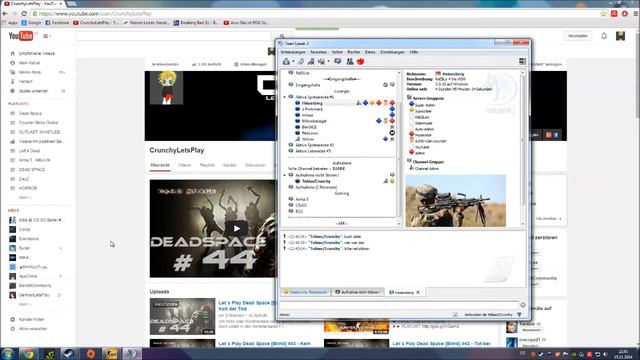
Task: Play the featured Dead Space #44 video
Action: pos(237,229)
